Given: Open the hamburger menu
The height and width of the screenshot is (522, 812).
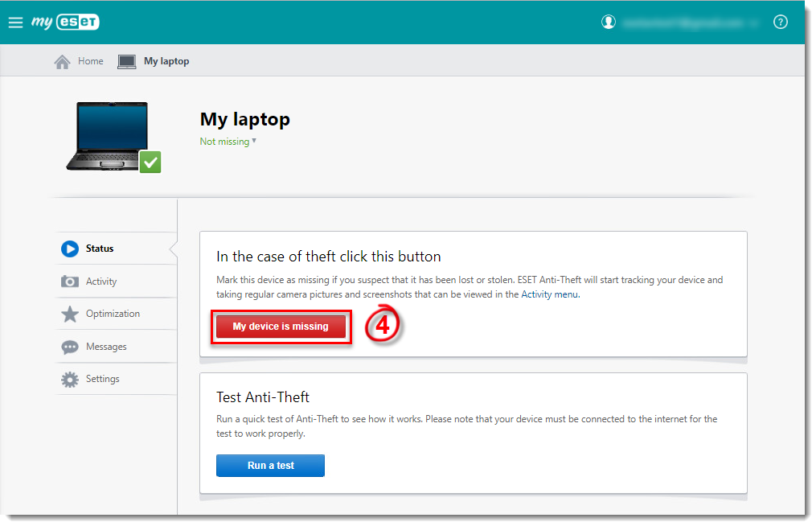Looking at the screenshot, I should point(15,23).
